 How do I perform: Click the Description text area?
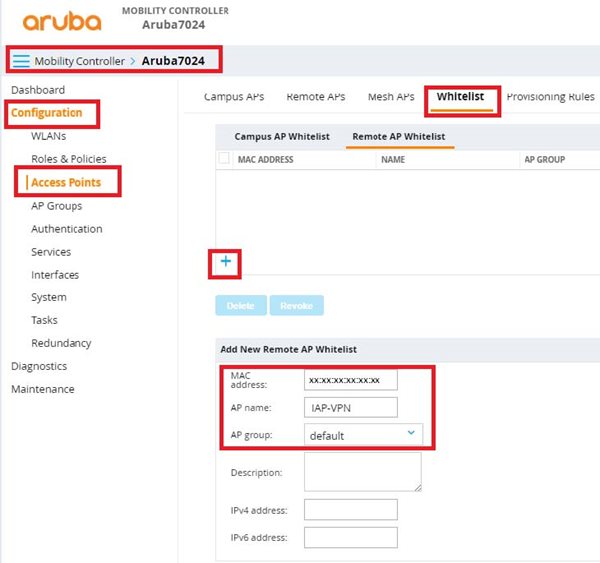click(363, 472)
